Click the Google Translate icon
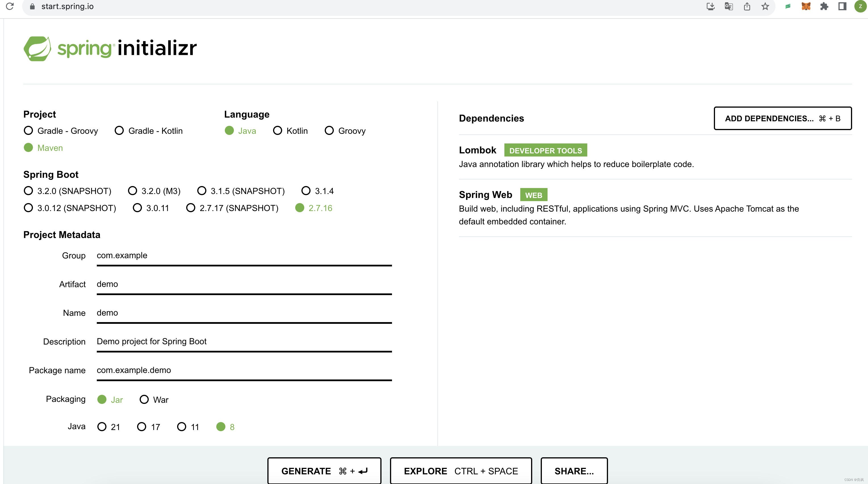The height and width of the screenshot is (484, 868). [x=729, y=7]
